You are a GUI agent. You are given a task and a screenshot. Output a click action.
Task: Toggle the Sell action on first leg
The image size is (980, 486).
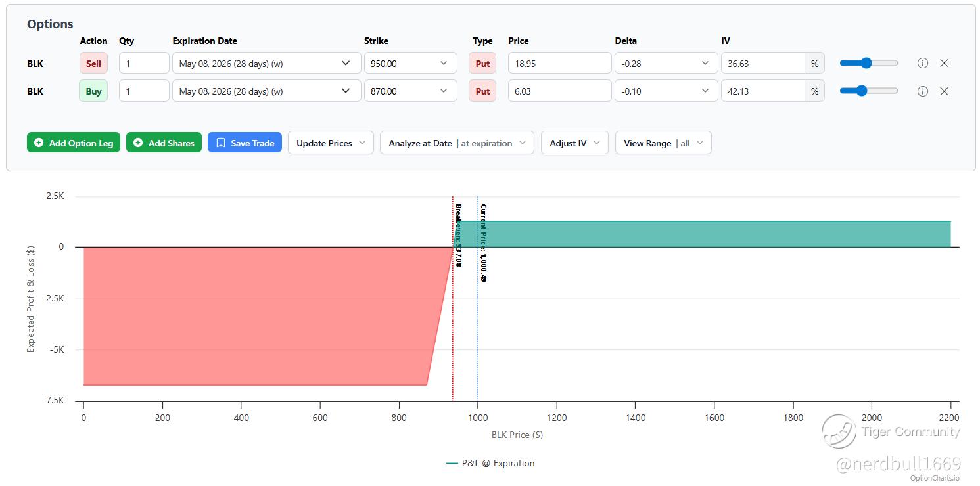coord(93,64)
